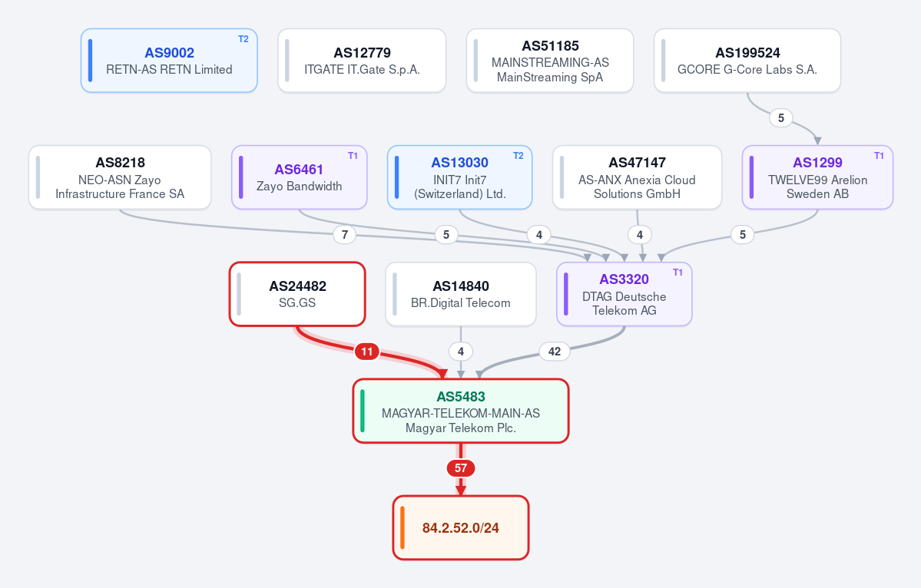
Task: Select the AS14840 BR.Digital Telecom node
Action: (x=461, y=294)
